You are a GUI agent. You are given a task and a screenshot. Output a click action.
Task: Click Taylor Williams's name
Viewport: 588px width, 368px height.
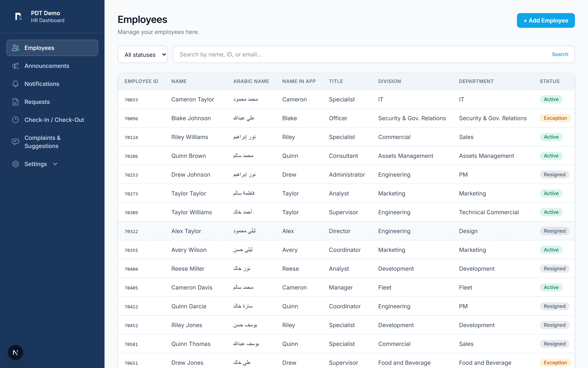[x=192, y=212]
